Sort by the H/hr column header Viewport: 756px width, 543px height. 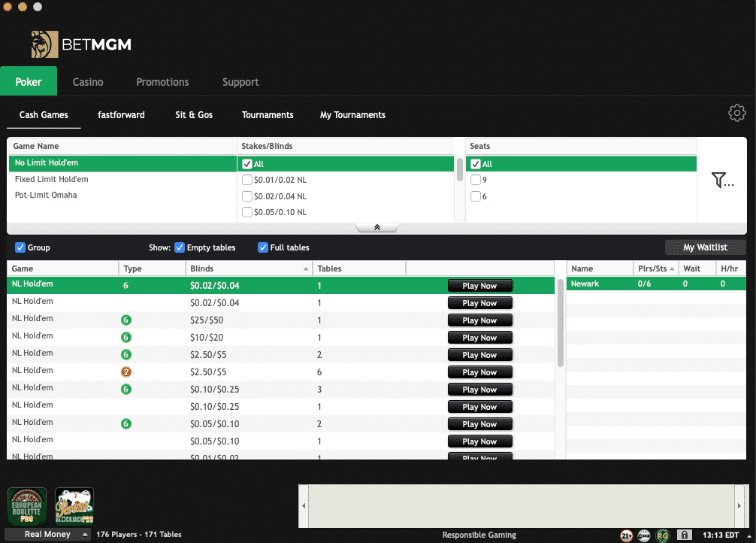click(x=731, y=268)
